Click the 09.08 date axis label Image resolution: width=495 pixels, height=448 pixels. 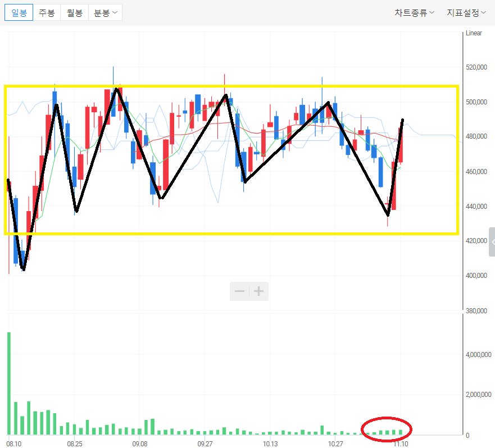[x=140, y=444]
